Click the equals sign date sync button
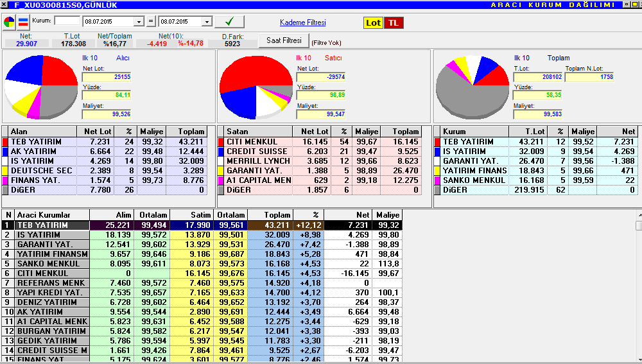Image resolution: width=642 pixels, height=364 pixels. tap(151, 21)
